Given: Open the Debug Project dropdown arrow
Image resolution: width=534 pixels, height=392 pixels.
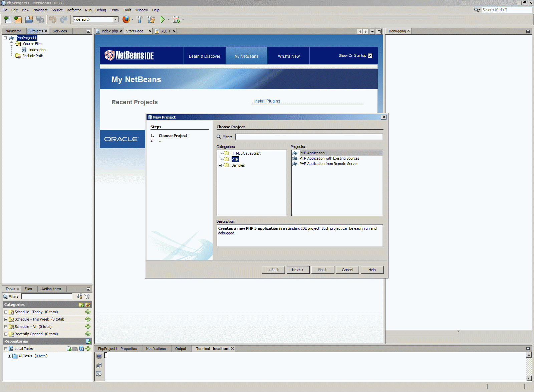Looking at the screenshot, I should coord(183,19).
